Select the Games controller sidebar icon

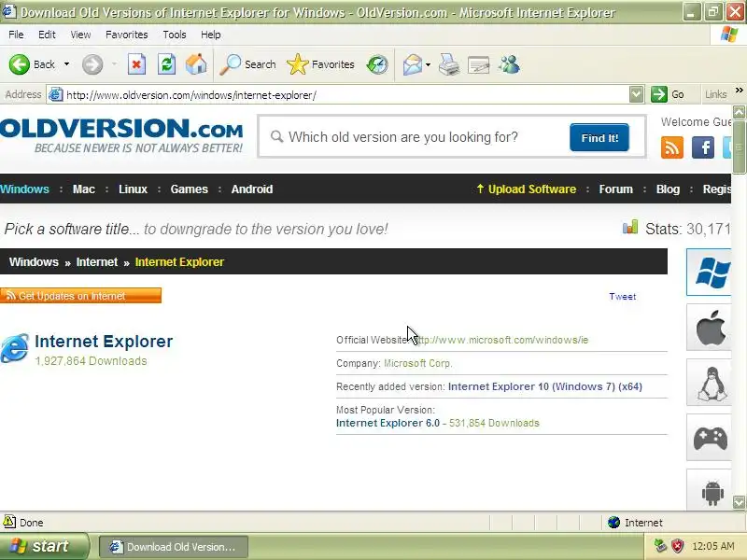710,438
